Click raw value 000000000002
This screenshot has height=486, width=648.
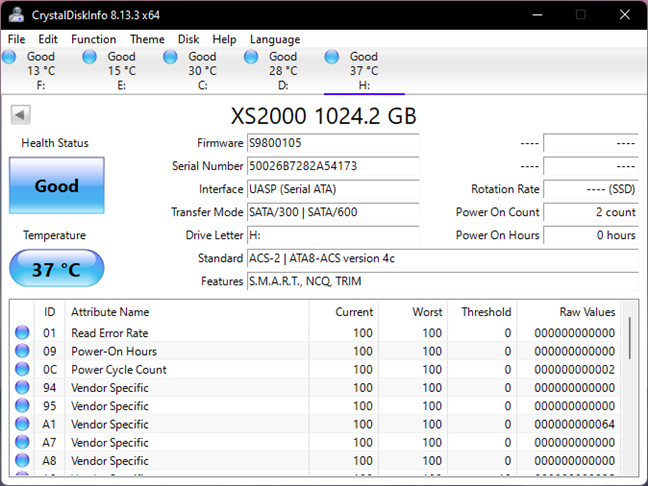point(574,369)
